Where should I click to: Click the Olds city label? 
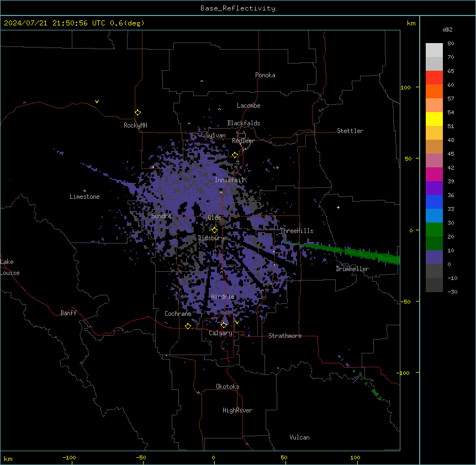[x=214, y=218]
